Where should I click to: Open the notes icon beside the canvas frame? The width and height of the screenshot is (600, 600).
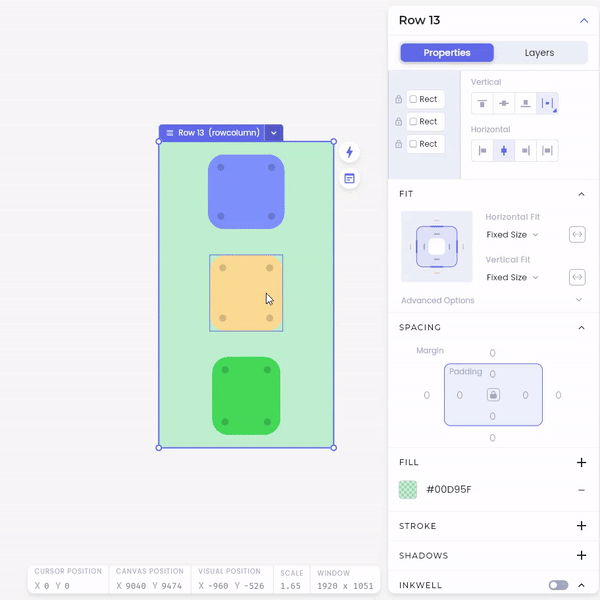(x=349, y=179)
